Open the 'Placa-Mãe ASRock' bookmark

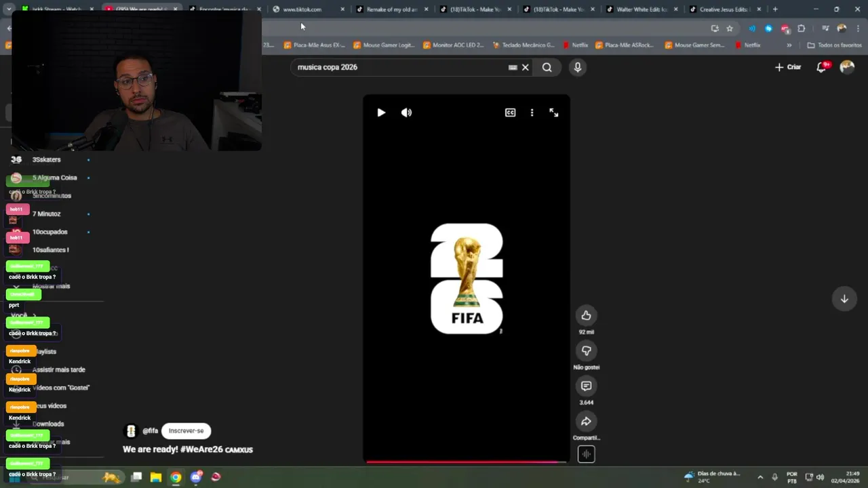[625, 45]
